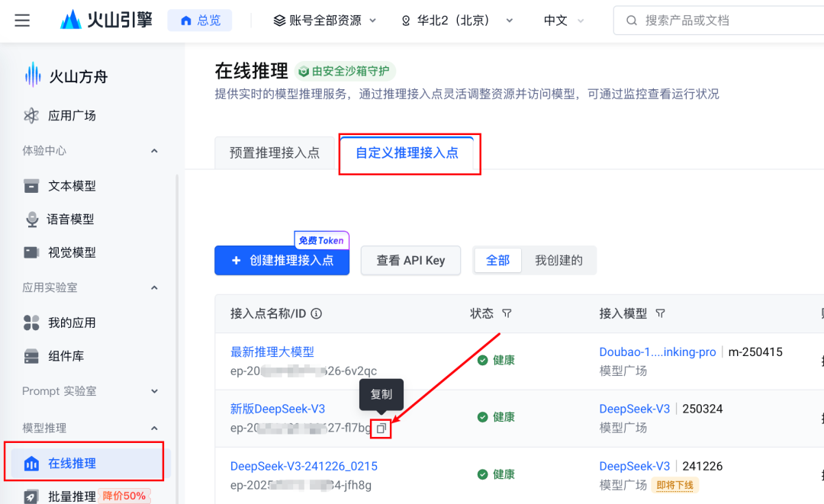Open 文本模型 in the sidebar

72,186
